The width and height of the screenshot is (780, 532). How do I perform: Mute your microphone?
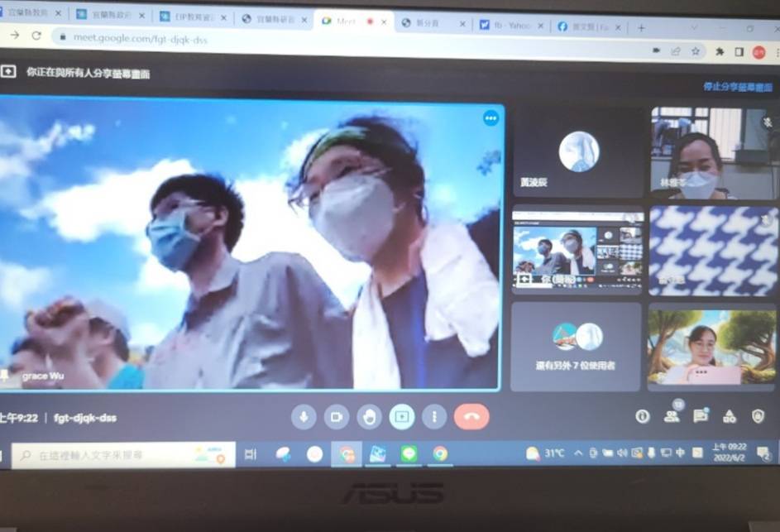coord(304,418)
